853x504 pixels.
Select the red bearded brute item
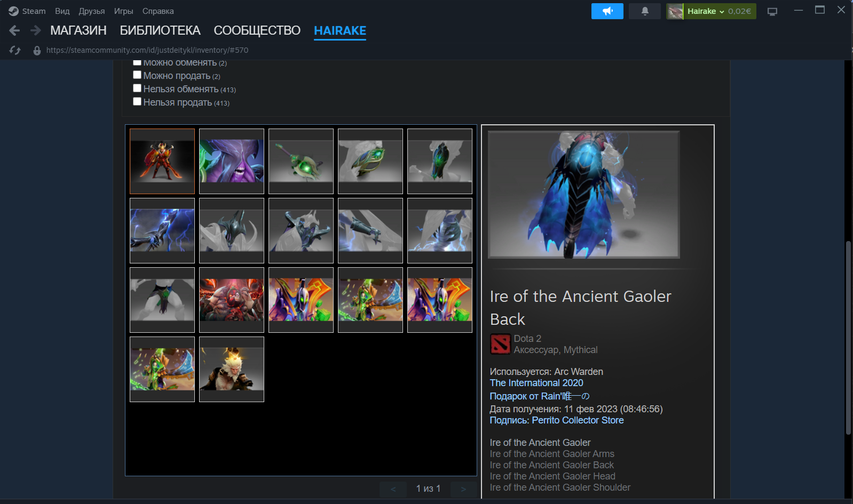point(232,300)
